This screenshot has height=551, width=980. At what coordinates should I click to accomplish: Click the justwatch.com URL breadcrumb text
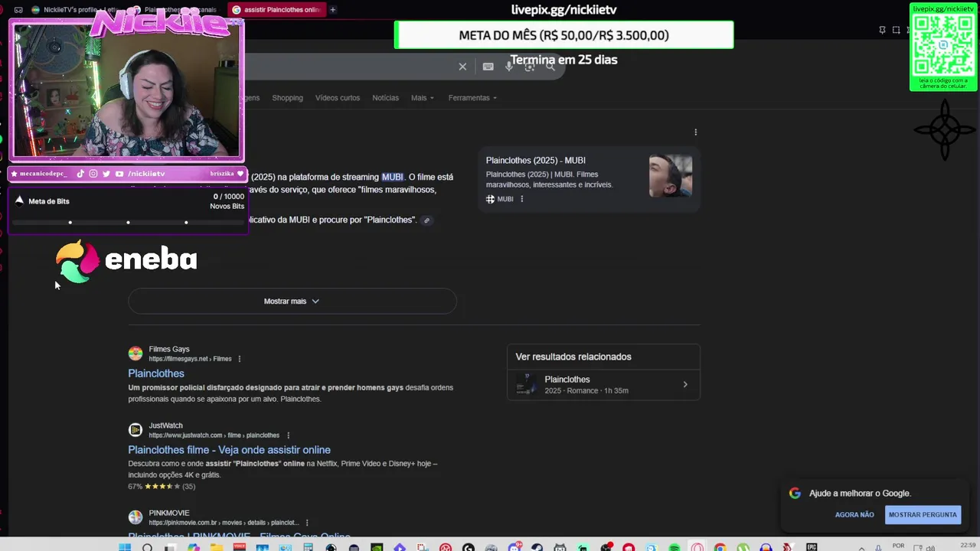coord(214,435)
